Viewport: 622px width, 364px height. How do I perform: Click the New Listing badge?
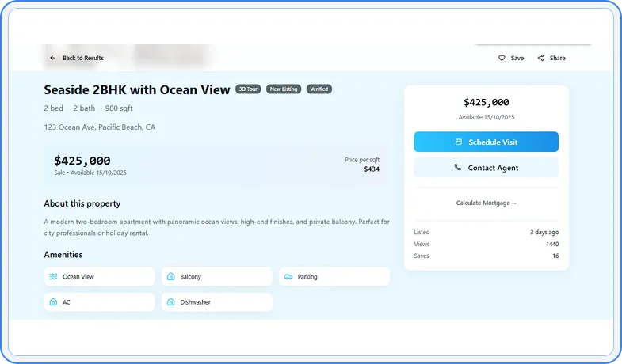(284, 89)
